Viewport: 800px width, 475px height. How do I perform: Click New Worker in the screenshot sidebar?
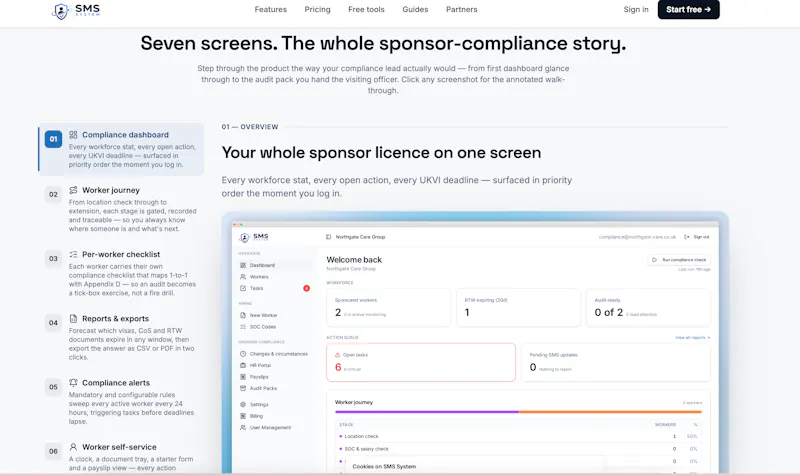pos(275,315)
